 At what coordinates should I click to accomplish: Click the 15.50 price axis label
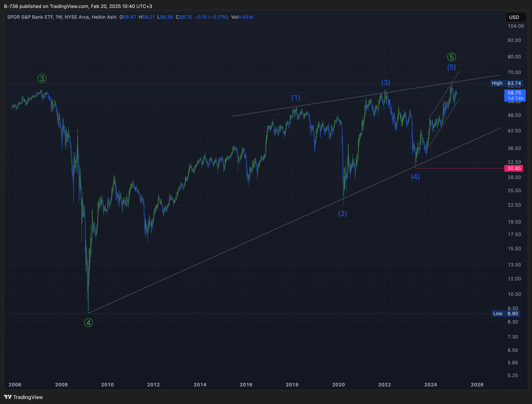click(514, 248)
